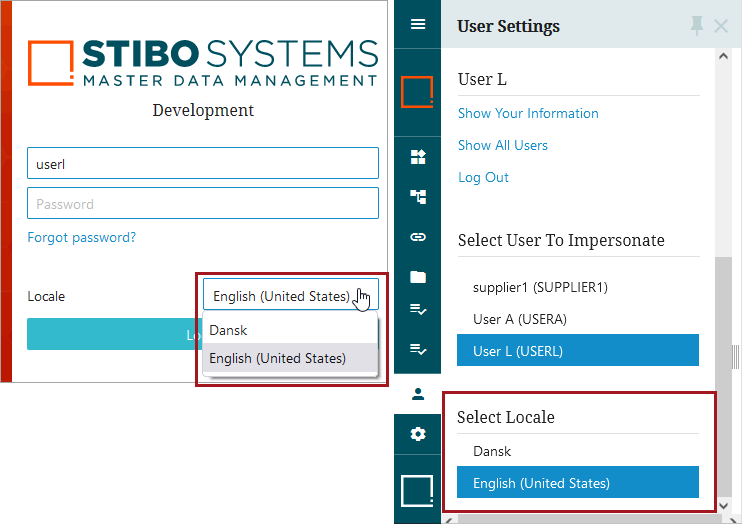Image resolution: width=742 pixels, height=524 pixels.
Task: Open the Locale dropdown on login page
Action: point(291,294)
